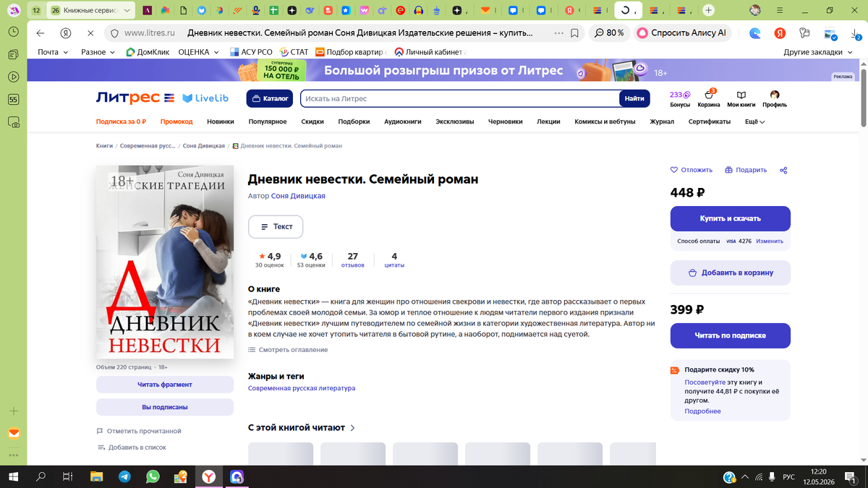Go to the Новинки section
Image resolution: width=868 pixels, height=488 pixels.
coord(221,122)
